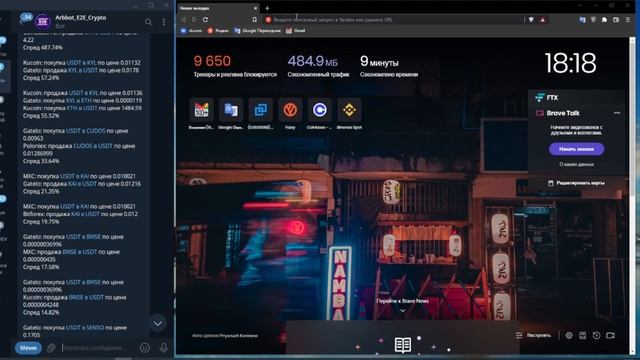Image resolution: width=640 pixels, height=360 pixels.
Task: Open 'ETH в USDT' Kucoin link in chat
Action: (x=82, y=108)
